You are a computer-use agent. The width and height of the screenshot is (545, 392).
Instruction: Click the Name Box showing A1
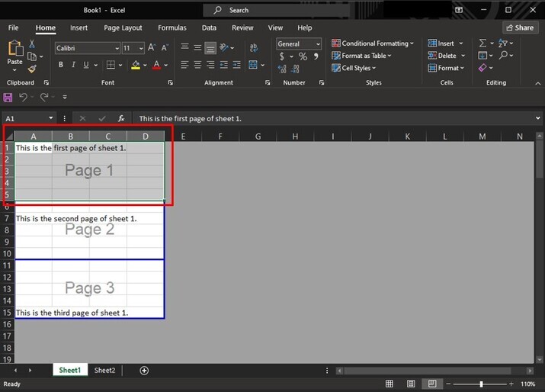pyautogui.click(x=25, y=119)
